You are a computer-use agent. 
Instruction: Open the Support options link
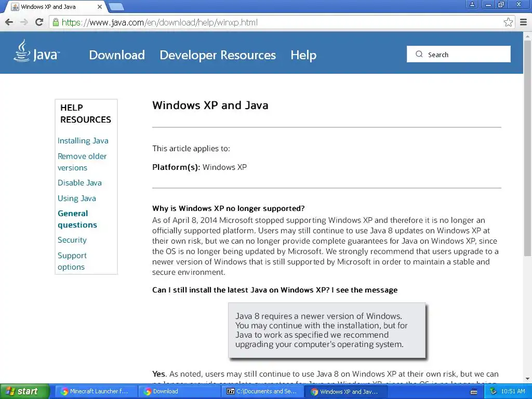click(x=72, y=261)
